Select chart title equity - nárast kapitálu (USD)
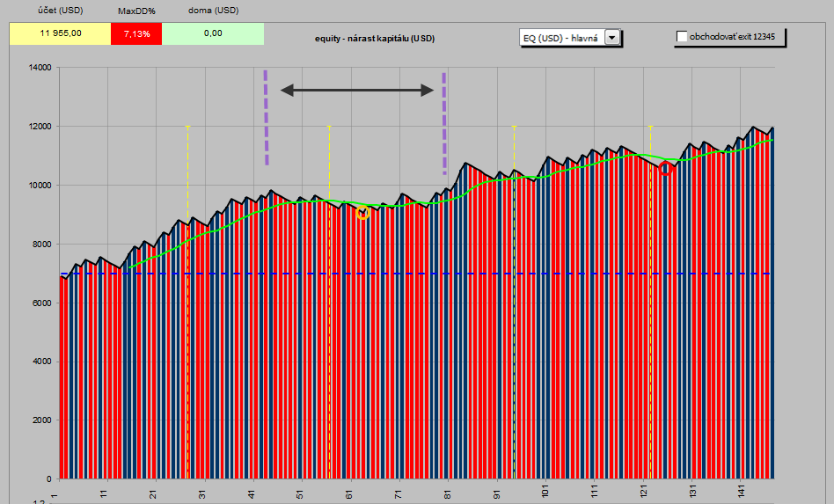This screenshot has width=834, height=504. tap(375, 39)
